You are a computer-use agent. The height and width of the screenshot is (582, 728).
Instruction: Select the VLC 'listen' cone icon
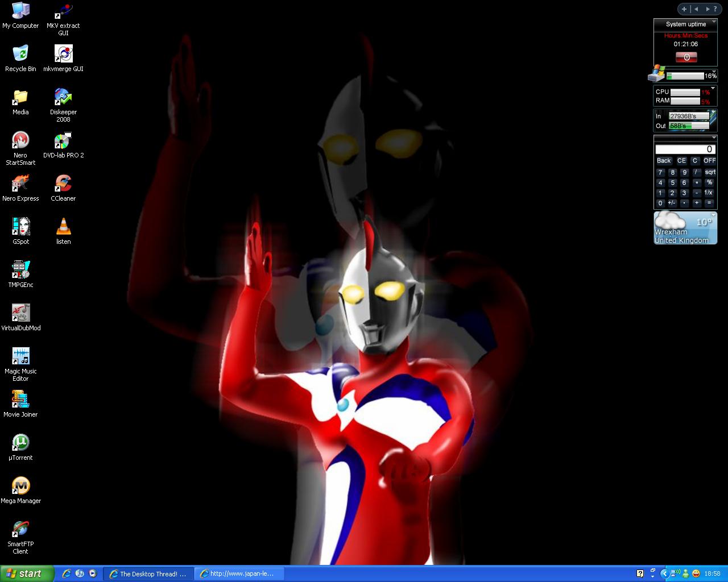(x=63, y=231)
